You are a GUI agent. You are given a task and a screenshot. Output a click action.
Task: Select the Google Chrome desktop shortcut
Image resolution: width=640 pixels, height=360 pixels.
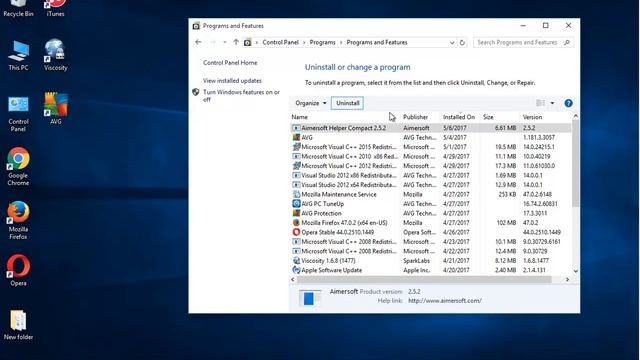(x=18, y=167)
